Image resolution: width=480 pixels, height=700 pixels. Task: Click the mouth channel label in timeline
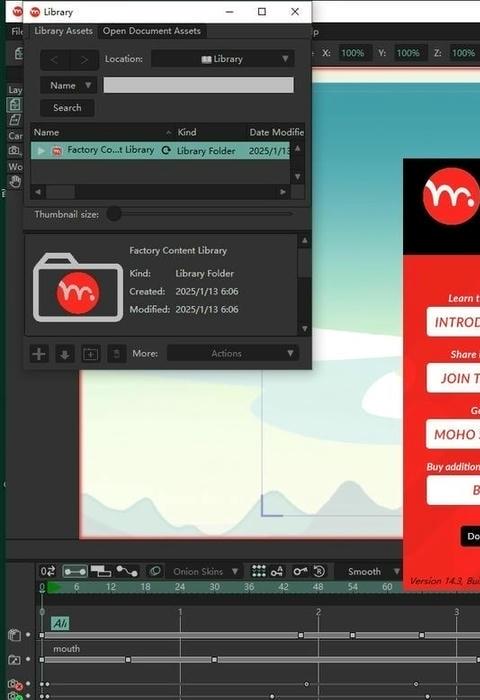click(x=67, y=649)
